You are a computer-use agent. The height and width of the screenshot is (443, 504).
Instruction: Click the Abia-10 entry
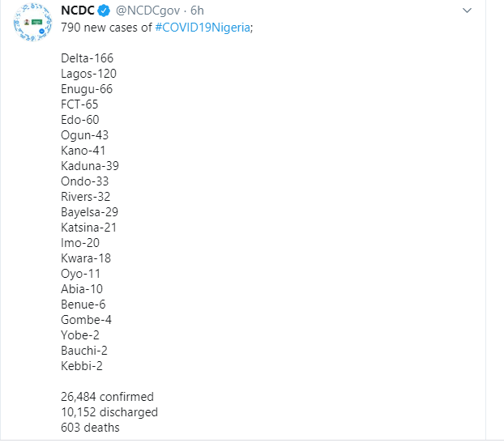tap(82, 289)
